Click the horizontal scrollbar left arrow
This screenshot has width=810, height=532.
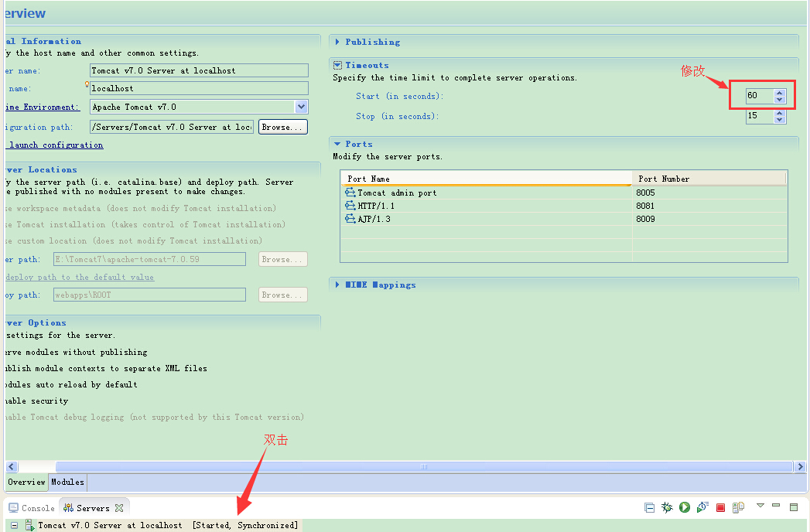(x=12, y=466)
